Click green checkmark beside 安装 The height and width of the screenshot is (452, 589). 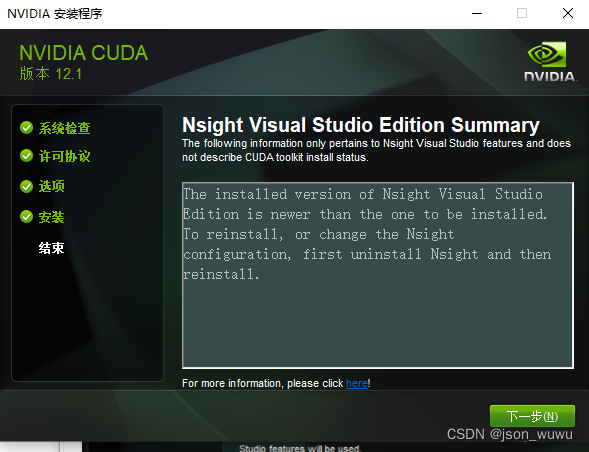26,217
